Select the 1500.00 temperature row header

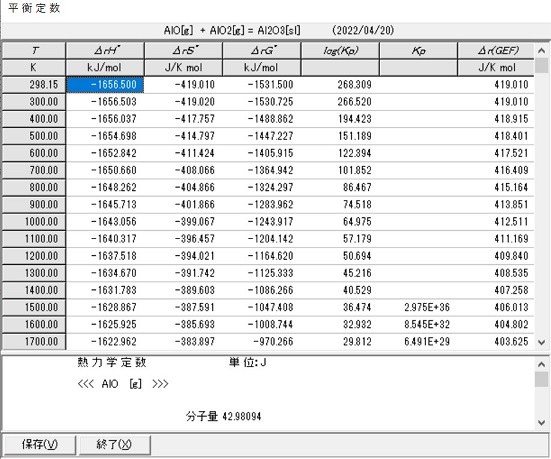pyautogui.click(x=34, y=308)
